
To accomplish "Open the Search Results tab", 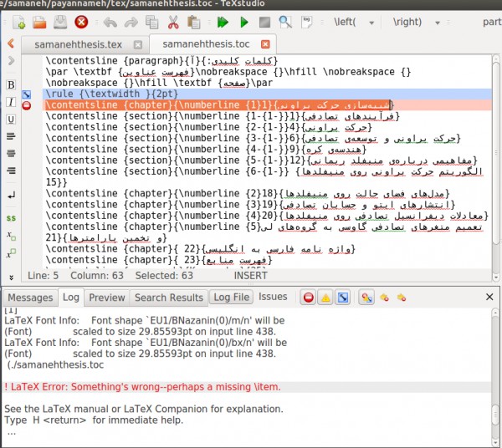I will pyautogui.click(x=168, y=298).
